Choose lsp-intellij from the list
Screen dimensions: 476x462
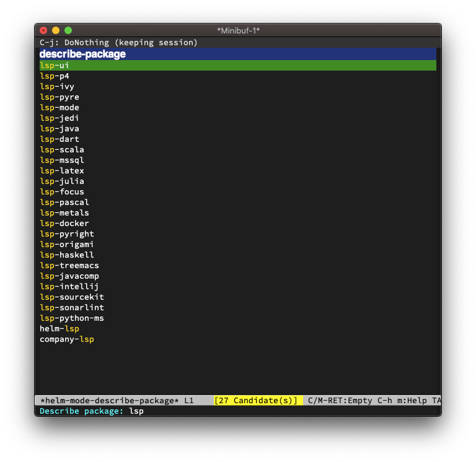(x=69, y=286)
